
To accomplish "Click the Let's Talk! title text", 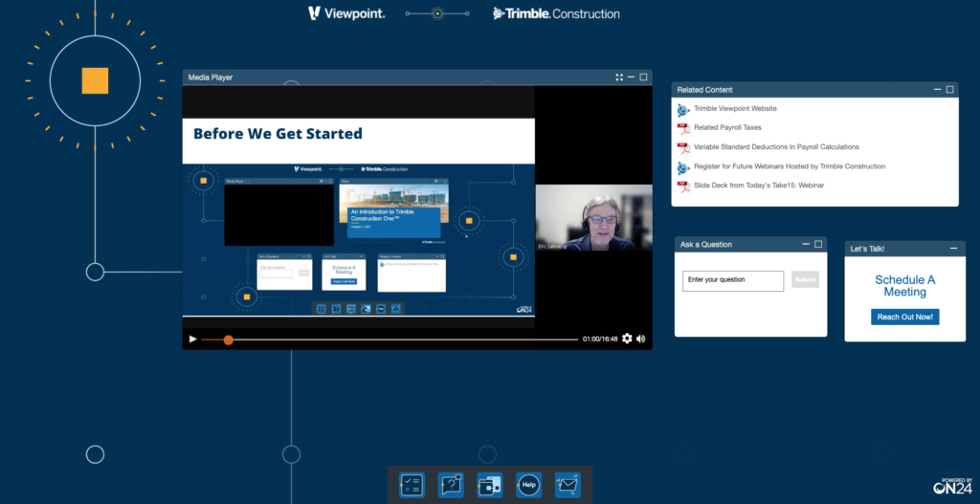I will (x=867, y=249).
